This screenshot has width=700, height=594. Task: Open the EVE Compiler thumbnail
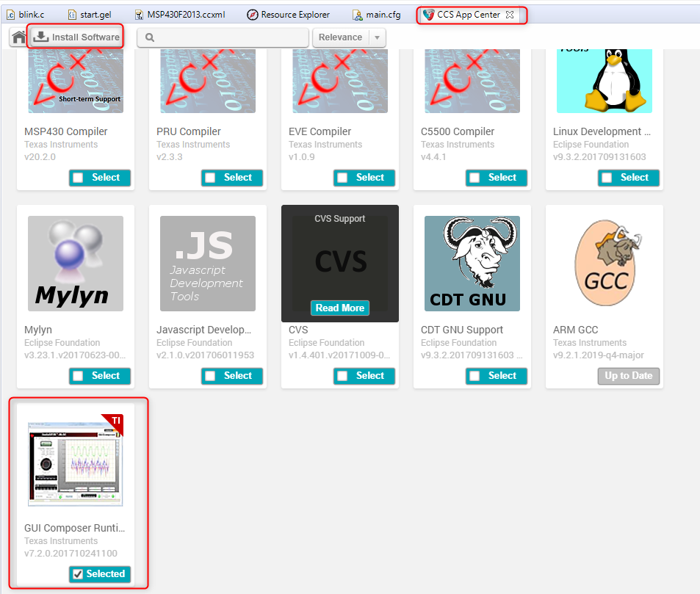340,81
